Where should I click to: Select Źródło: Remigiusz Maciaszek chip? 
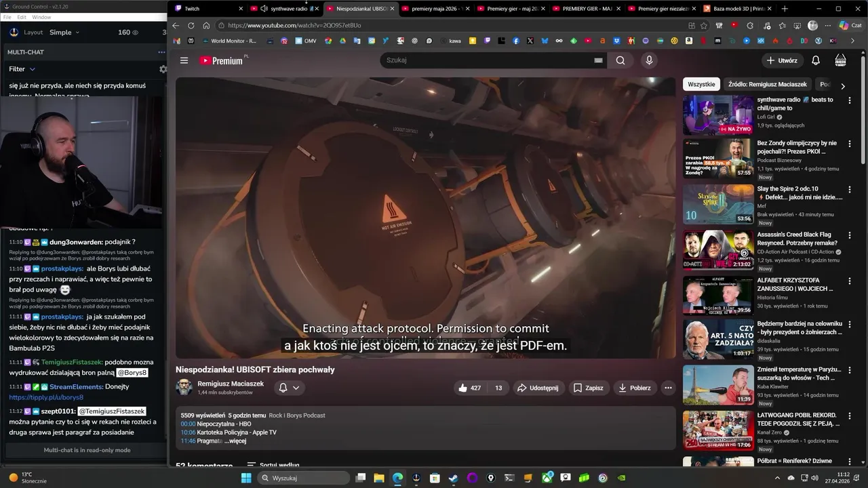767,85
